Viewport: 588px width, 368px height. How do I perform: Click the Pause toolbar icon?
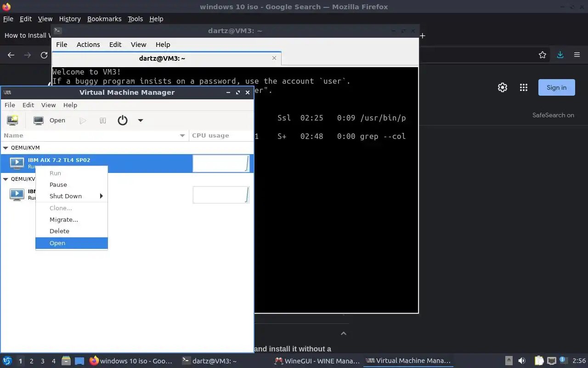(x=103, y=121)
